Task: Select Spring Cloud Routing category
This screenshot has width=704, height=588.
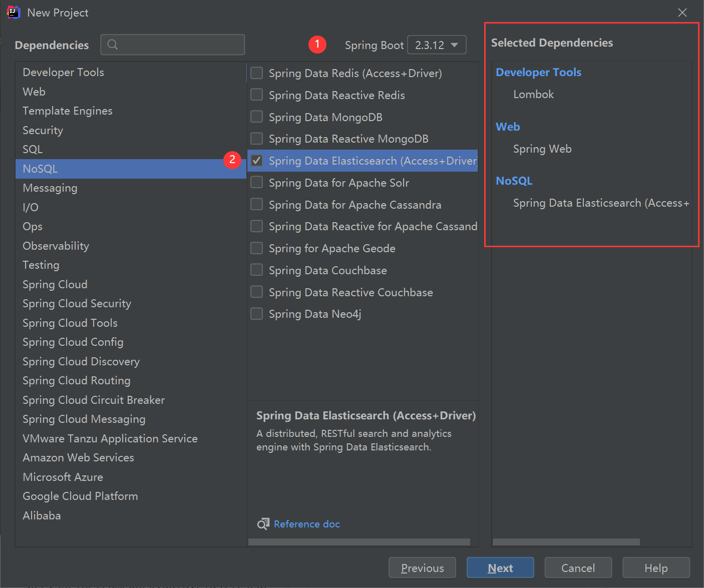Action: 131,380
